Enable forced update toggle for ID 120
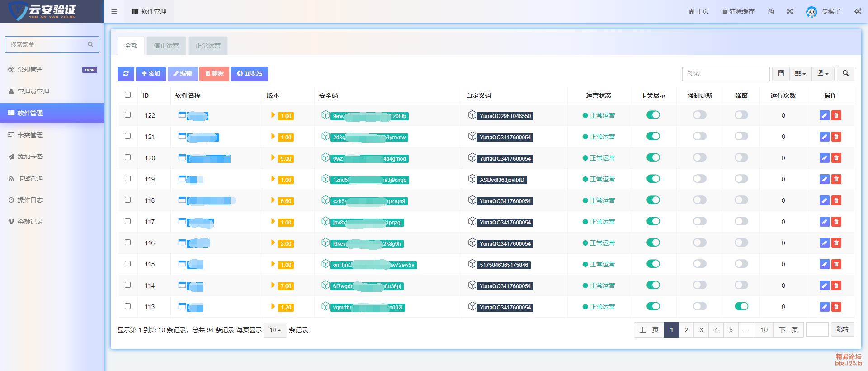This screenshot has width=868, height=371. coord(699,157)
